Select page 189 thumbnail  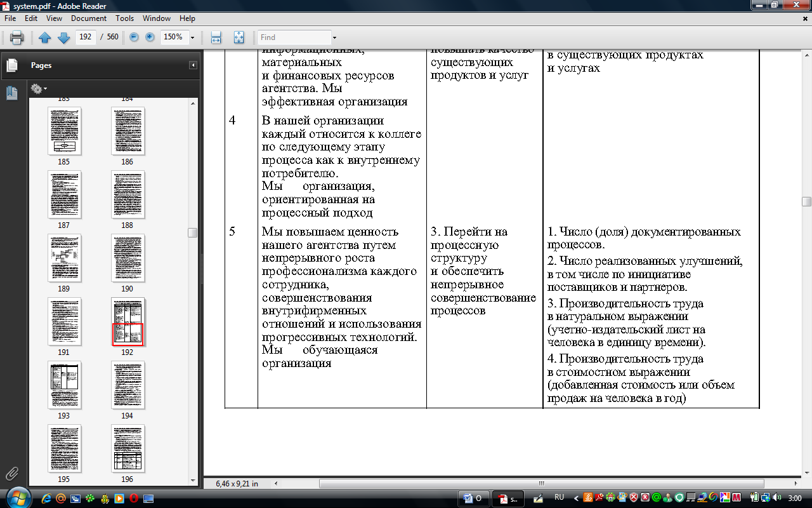(x=64, y=258)
